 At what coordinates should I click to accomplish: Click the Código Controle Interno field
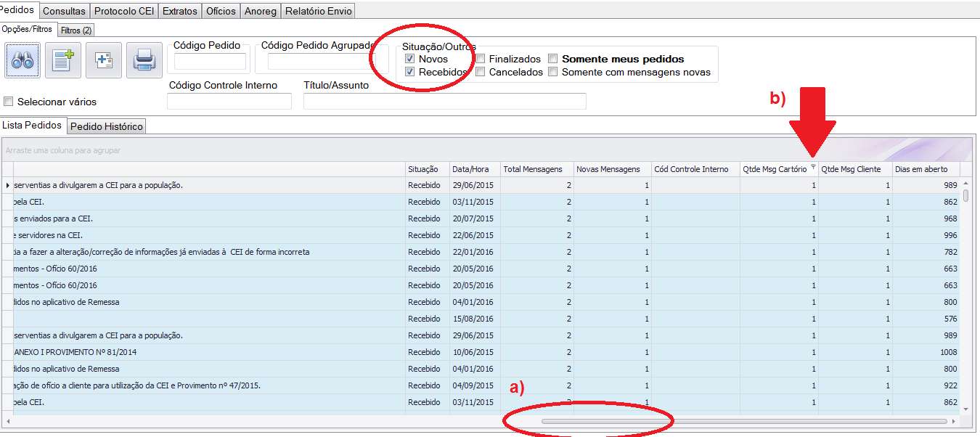point(229,101)
